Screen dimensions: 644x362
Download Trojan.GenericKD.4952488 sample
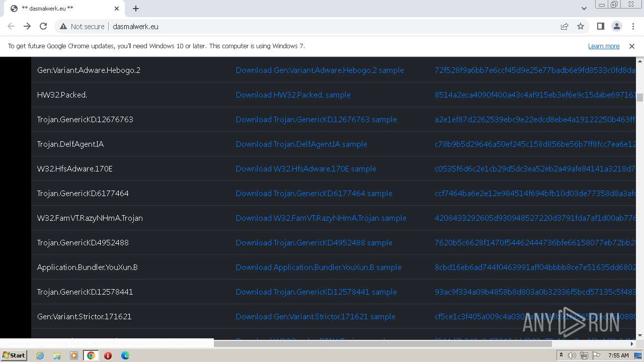coord(314,243)
